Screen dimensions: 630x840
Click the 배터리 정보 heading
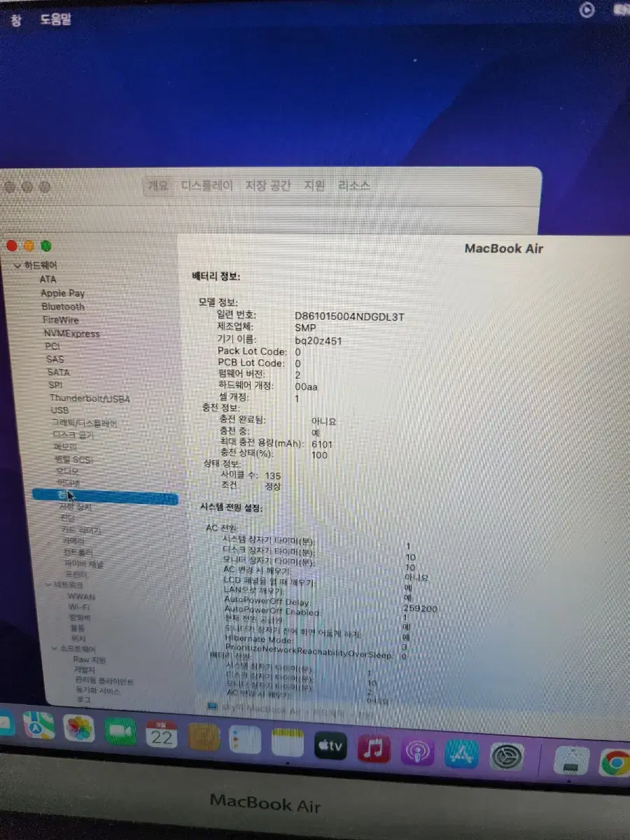pos(216,276)
